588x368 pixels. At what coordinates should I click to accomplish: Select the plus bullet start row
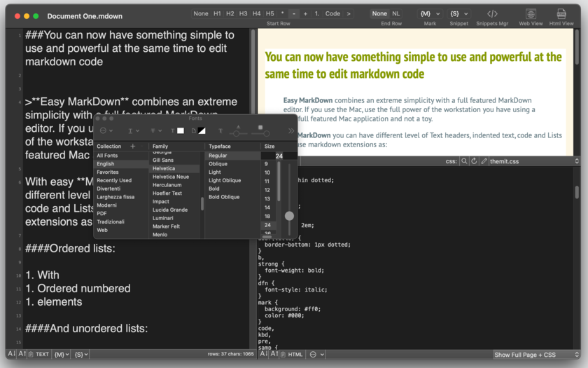(305, 13)
